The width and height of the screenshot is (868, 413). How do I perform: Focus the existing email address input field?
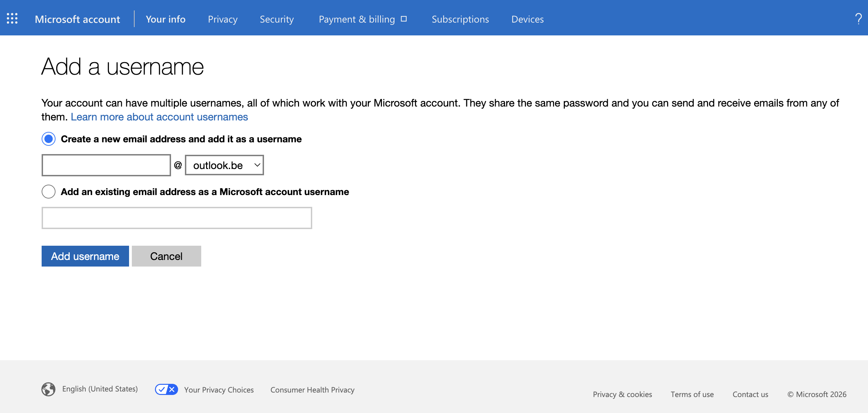[177, 218]
